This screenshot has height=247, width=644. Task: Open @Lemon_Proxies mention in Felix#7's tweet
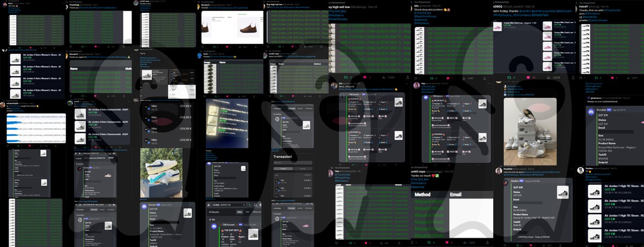[598, 20]
